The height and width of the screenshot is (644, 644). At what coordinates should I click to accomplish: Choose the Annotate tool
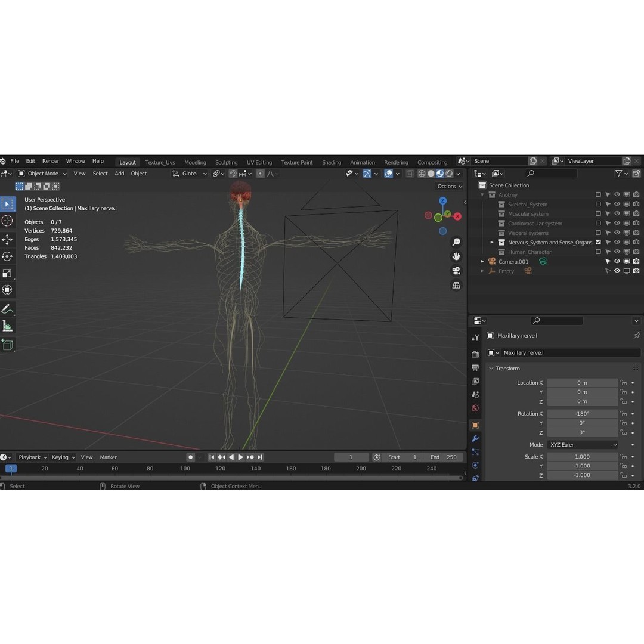tap(8, 309)
